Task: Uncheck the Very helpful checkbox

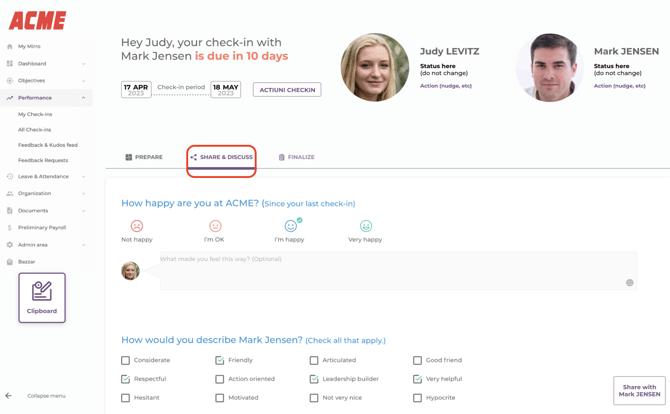Action: 417,379
